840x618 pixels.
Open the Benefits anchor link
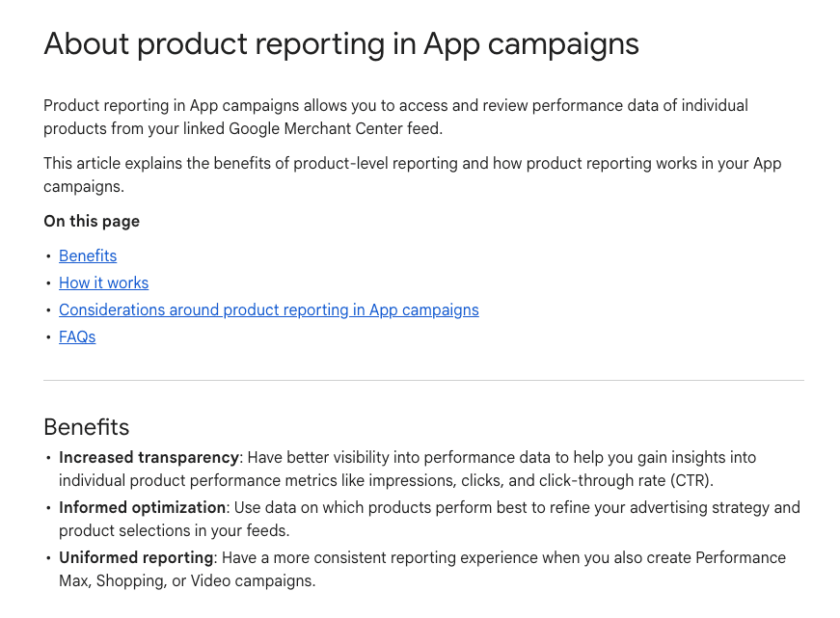pos(88,256)
